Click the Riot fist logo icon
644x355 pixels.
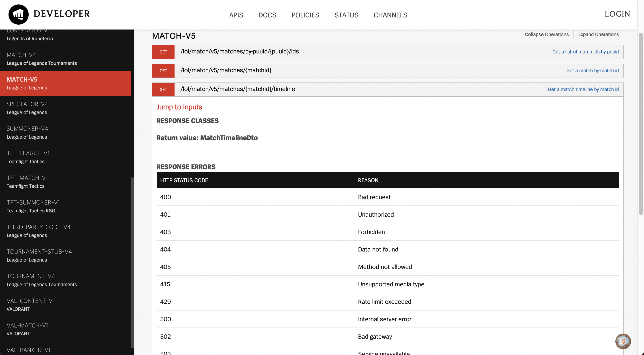tap(18, 15)
